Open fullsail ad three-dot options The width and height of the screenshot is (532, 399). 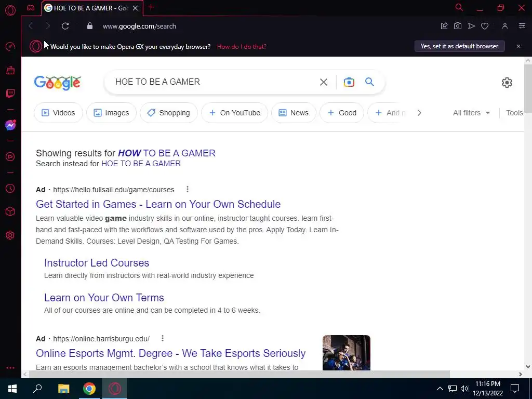pyautogui.click(x=187, y=189)
